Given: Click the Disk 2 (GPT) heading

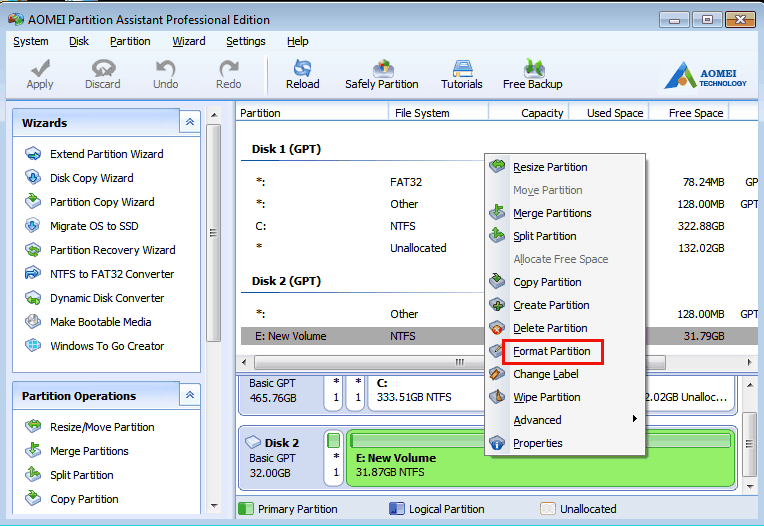Looking at the screenshot, I should [x=286, y=281].
